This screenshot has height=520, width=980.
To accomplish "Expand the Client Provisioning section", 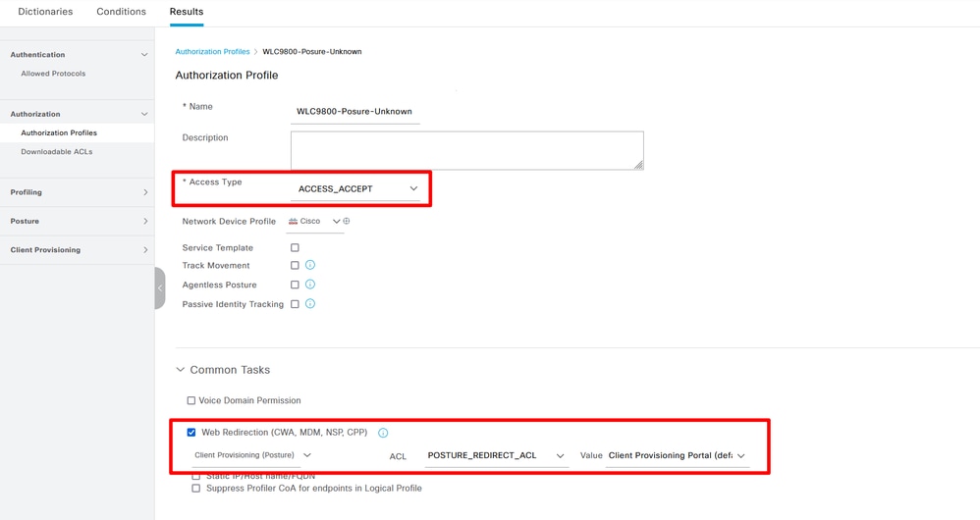I will 145,250.
